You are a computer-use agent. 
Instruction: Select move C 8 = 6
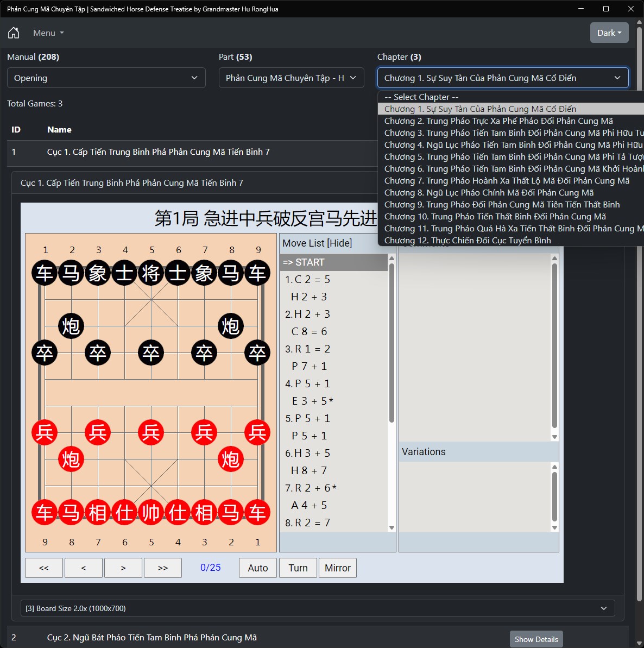point(334,332)
